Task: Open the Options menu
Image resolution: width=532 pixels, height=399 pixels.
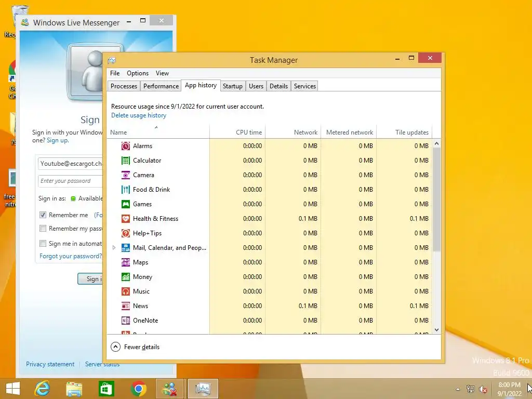Action: pyautogui.click(x=138, y=73)
